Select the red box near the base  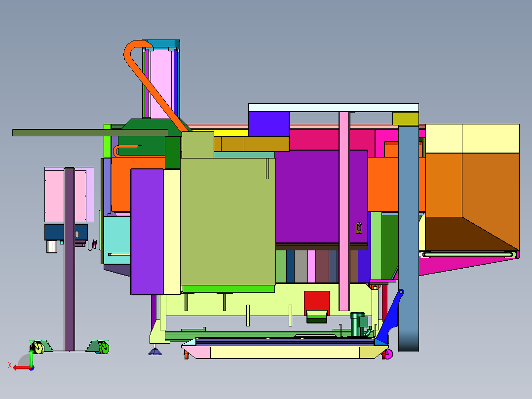coord(316,302)
